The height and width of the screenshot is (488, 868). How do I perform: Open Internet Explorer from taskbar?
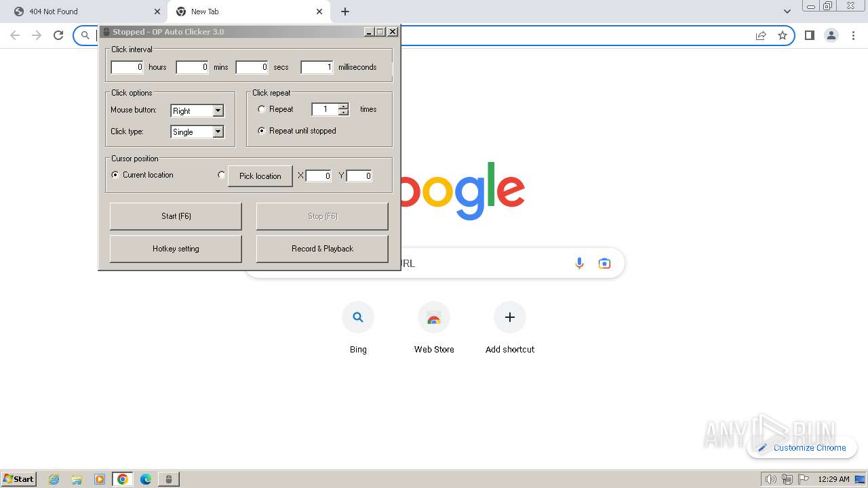(54, 479)
